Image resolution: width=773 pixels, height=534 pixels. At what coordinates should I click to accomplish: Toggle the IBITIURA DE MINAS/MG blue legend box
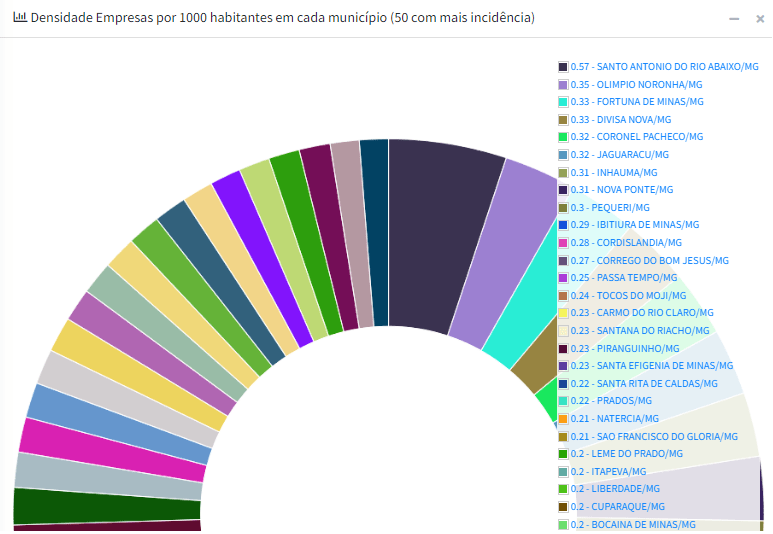pyautogui.click(x=563, y=225)
